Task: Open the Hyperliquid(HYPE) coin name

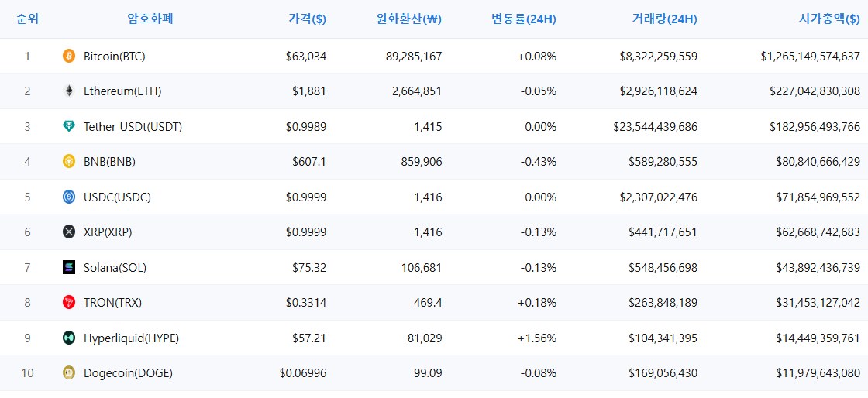Action: click(131, 338)
